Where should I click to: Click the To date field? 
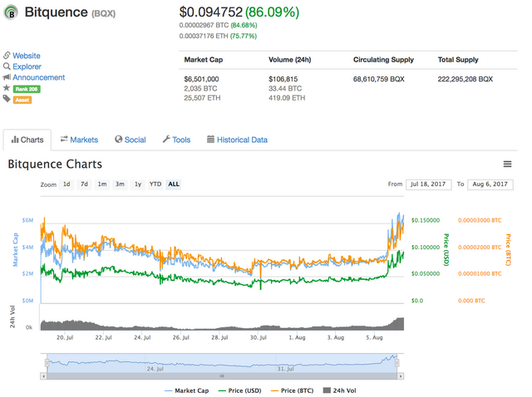pyautogui.click(x=490, y=184)
